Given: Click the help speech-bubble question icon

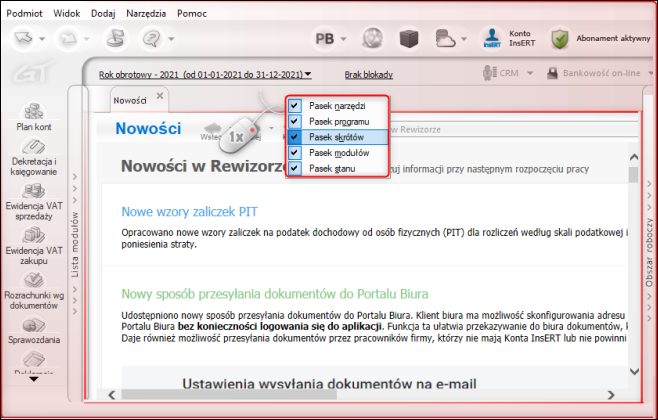Looking at the screenshot, I should click(x=151, y=38).
